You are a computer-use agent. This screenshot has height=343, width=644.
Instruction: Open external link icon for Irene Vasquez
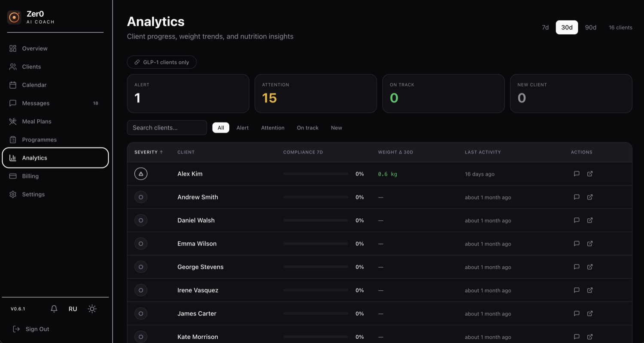pyautogui.click(x=590, y=290)
